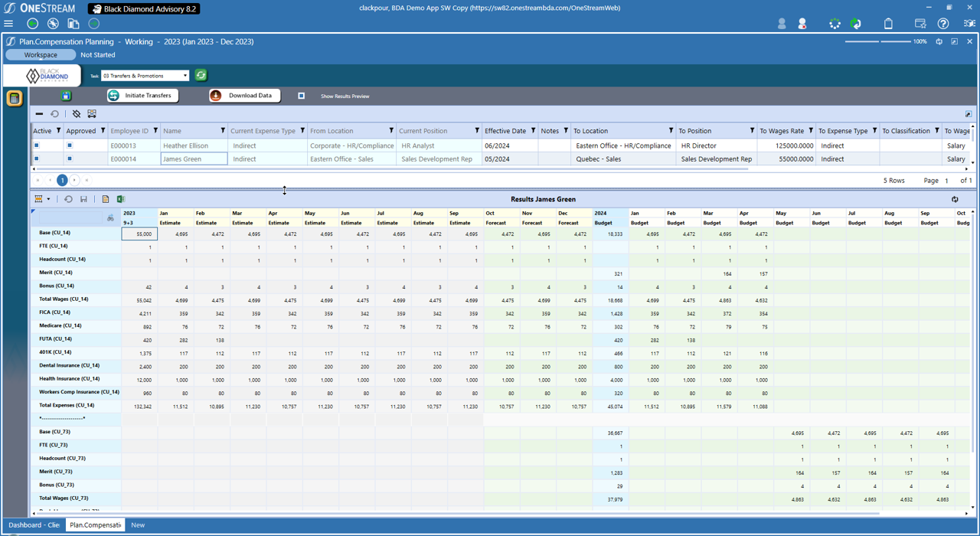Click the help question mark icon
Screen dimensions: 980x536
[943, 24]
